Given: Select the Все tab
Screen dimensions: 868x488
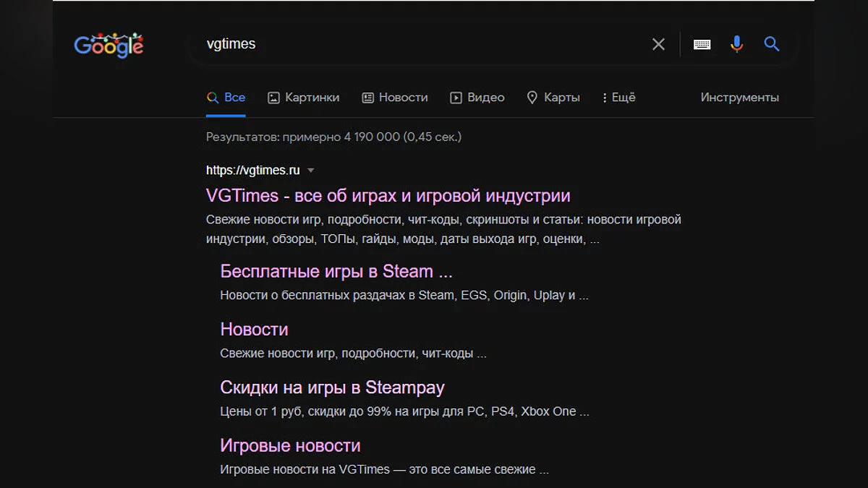Looking at the screenshot, I should (x=226, y=98).
